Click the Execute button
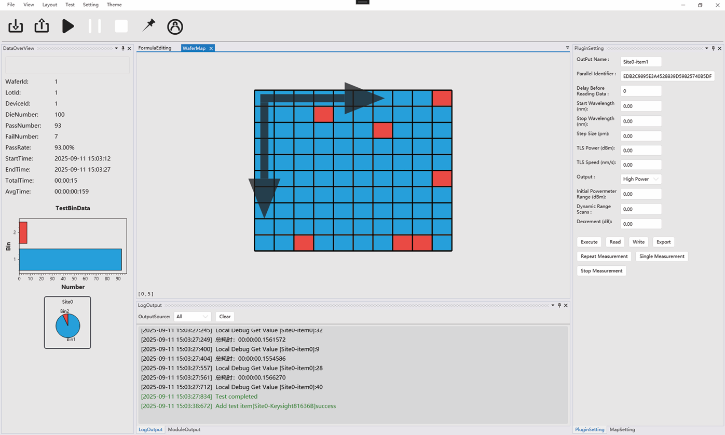The height and width of the screenshot is (435, 725). 590,241
